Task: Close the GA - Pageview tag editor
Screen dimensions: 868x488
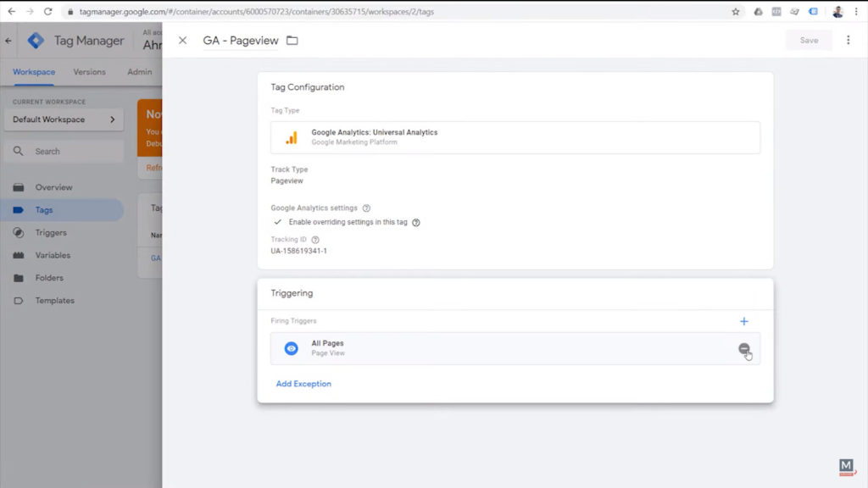Action: [182, 41]
